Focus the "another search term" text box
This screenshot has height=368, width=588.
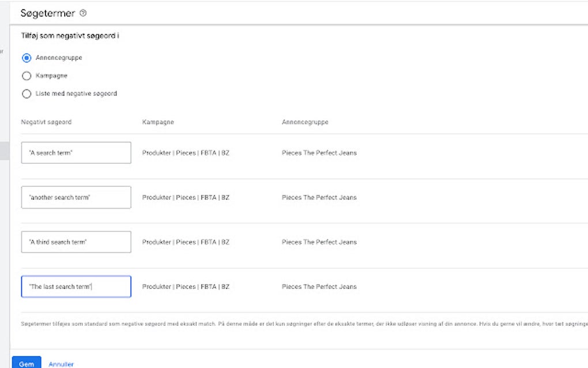76,197
